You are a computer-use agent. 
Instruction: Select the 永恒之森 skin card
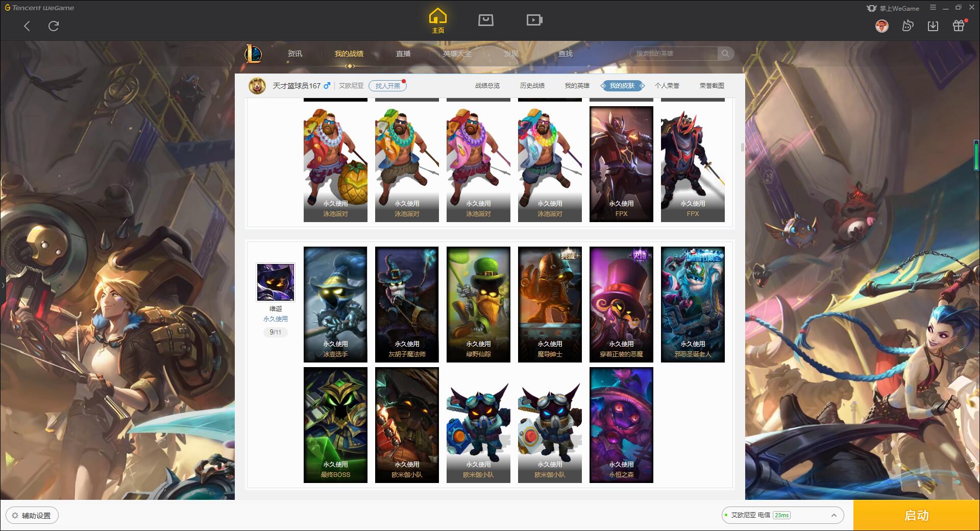(x=621, y=425)
